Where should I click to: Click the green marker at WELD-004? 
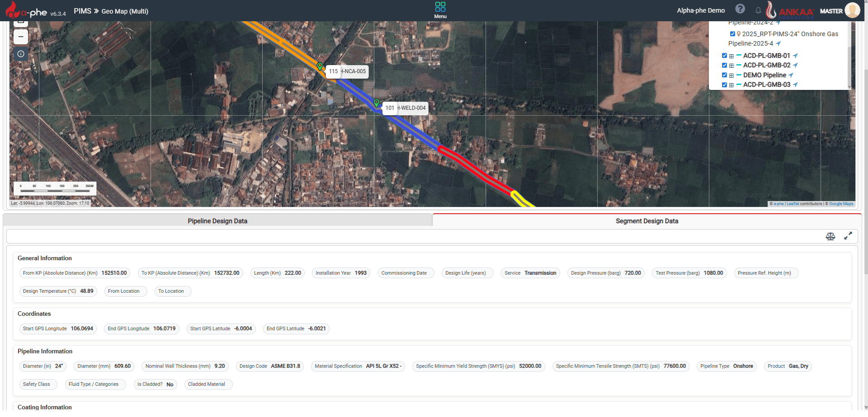point(376,103)
